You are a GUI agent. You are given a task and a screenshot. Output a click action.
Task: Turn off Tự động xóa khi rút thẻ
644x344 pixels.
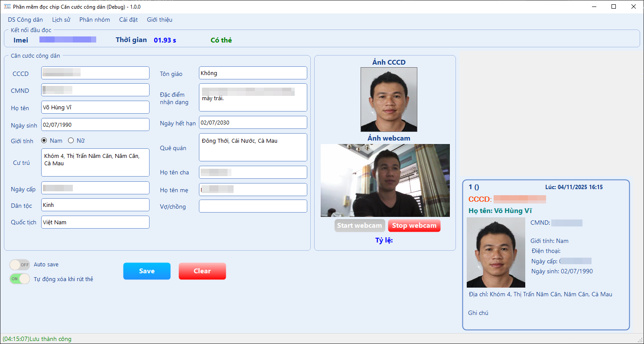click(20, 278)
